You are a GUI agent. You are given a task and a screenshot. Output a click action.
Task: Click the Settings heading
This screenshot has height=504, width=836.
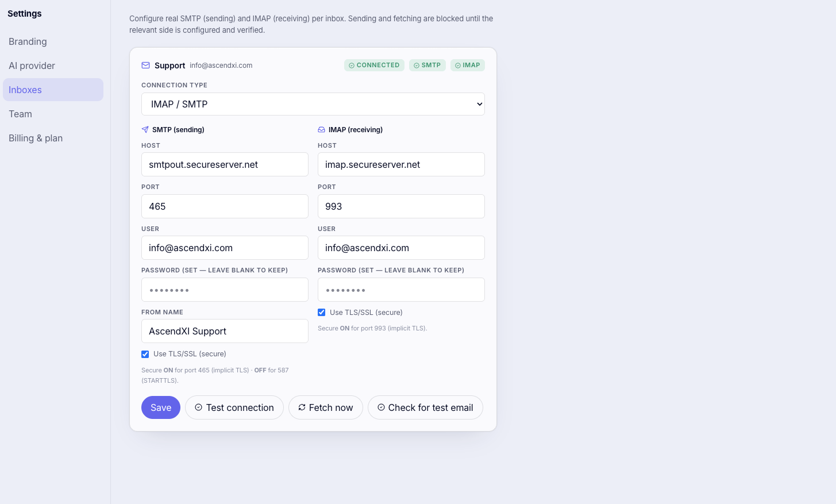point(25,13)
